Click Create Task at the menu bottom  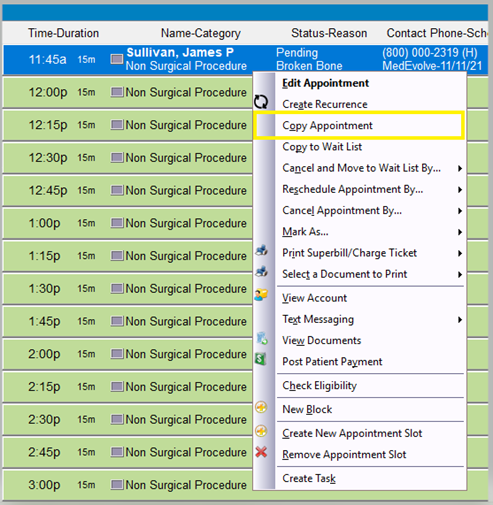pos(309,478)
